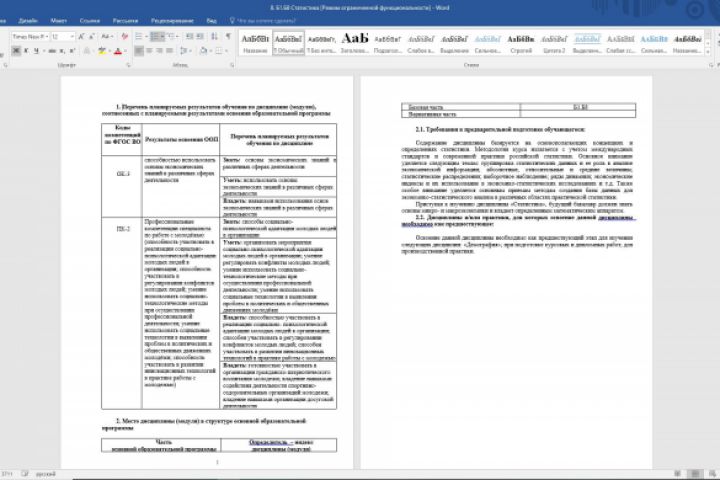
Task: Apply the Строгий style
Action: click(x=521, y=43)
